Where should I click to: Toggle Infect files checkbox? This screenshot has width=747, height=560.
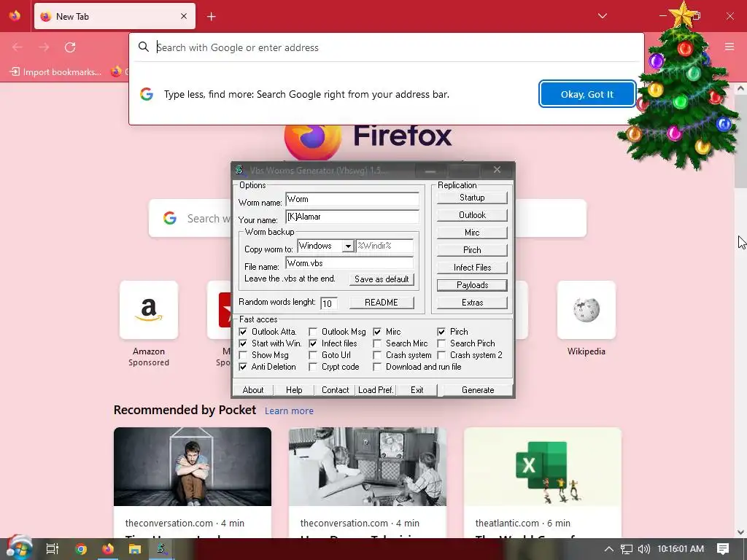(x=313, y=343)
